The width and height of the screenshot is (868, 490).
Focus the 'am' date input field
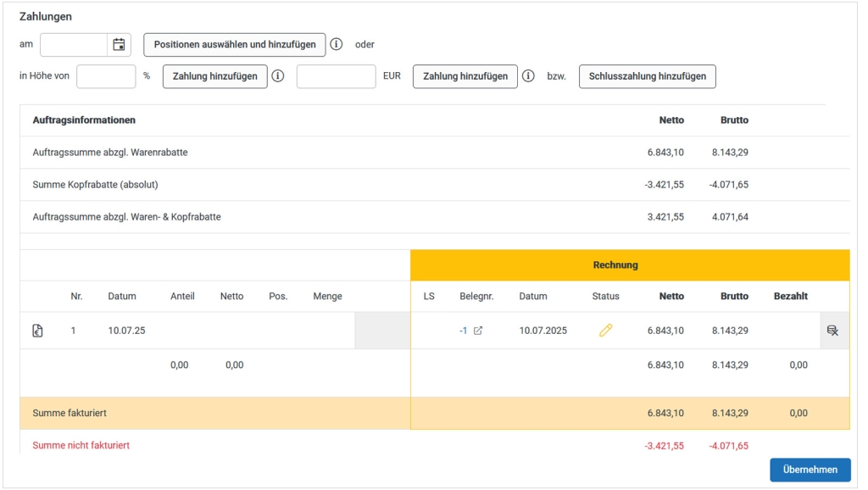pyautogui.click(x=75, y=45)
